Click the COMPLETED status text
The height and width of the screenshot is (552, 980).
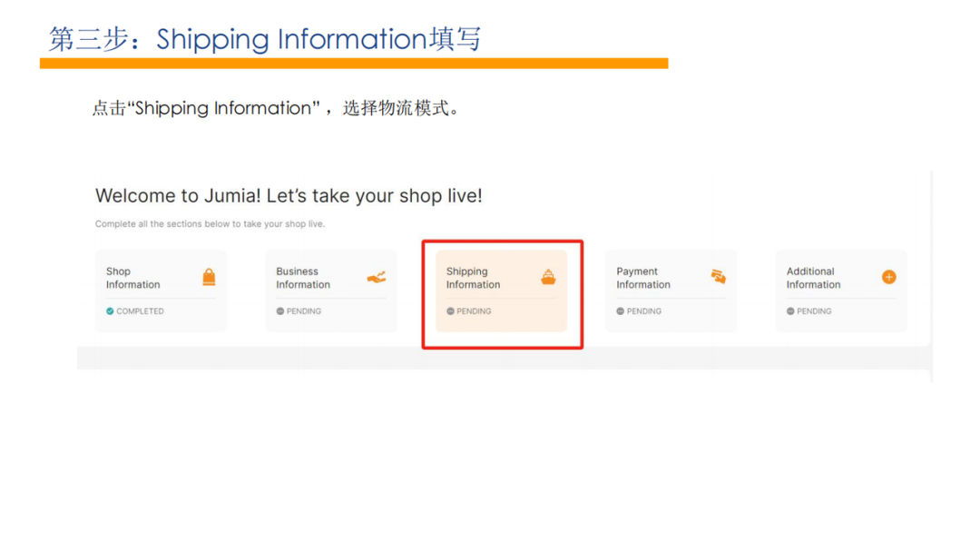(140, 311)
